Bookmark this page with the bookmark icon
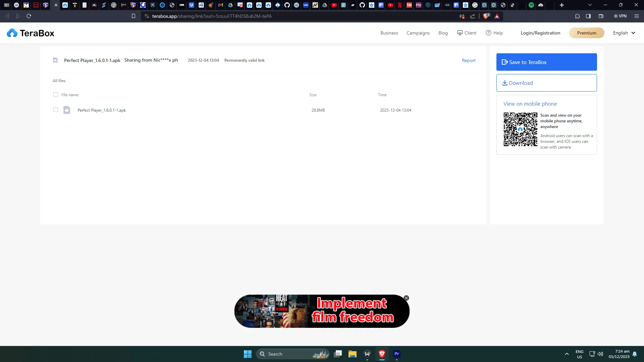 133,16
